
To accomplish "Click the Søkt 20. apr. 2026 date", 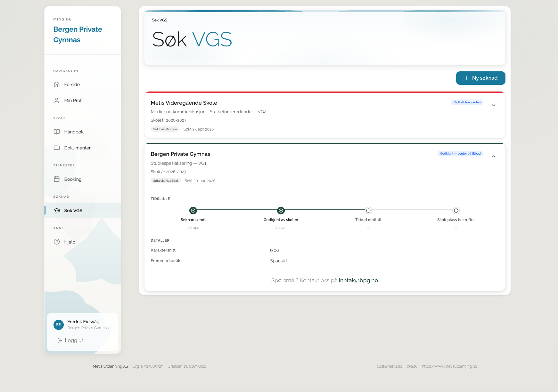I will point(200,181).
